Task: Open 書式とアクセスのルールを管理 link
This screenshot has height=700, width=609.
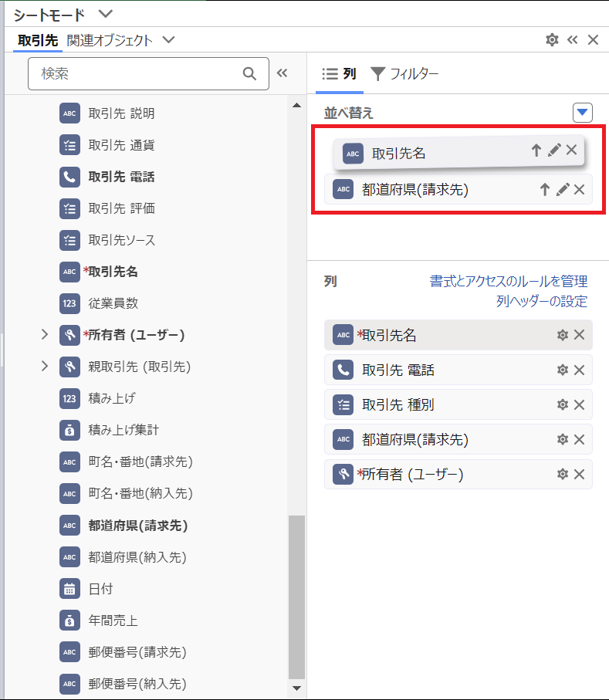Action: pyautogui.click(x=508, y=281)
